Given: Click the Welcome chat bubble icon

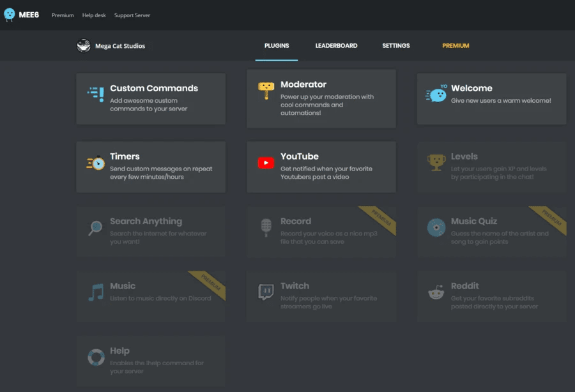Looking at the screenshot, I should pyautogui.click(x=437, y=96).
